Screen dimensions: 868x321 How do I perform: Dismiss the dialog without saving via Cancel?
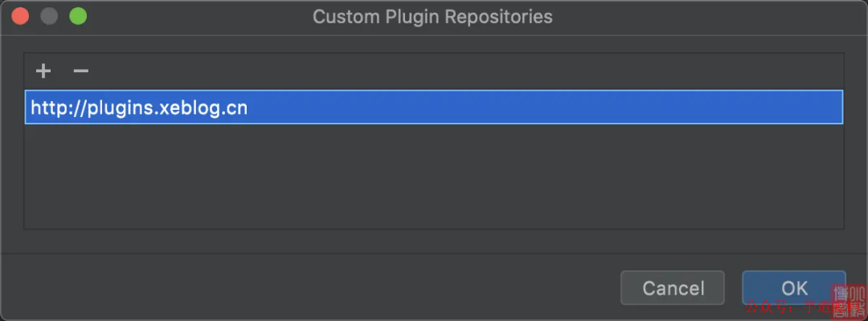point(673,287)
